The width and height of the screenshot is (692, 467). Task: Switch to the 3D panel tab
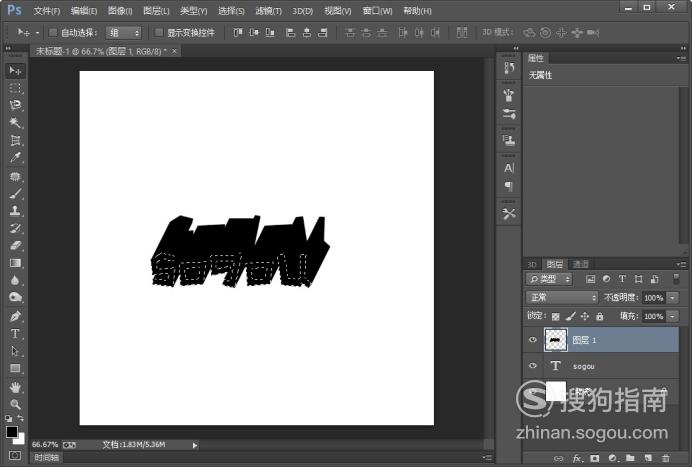(x=532, y=264)
